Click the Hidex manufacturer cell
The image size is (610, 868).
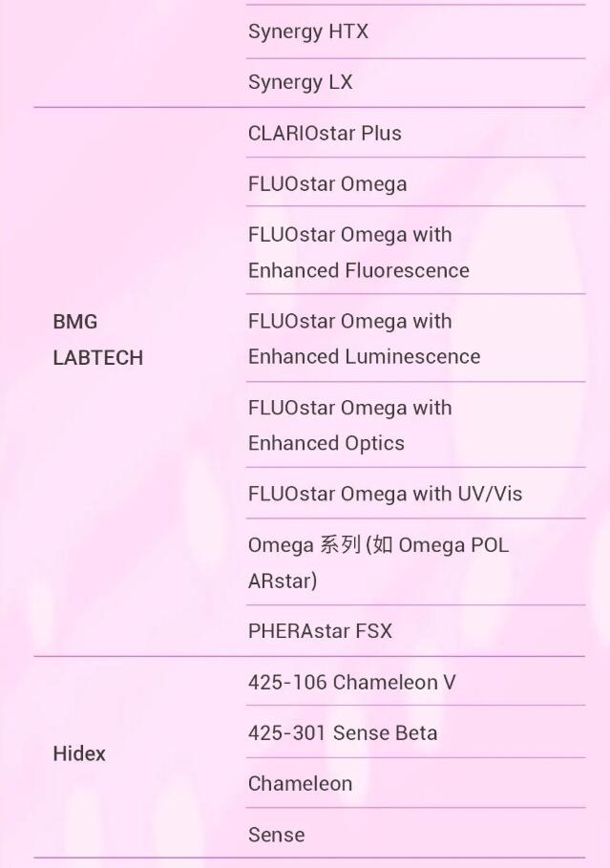[x=79, y=753]
